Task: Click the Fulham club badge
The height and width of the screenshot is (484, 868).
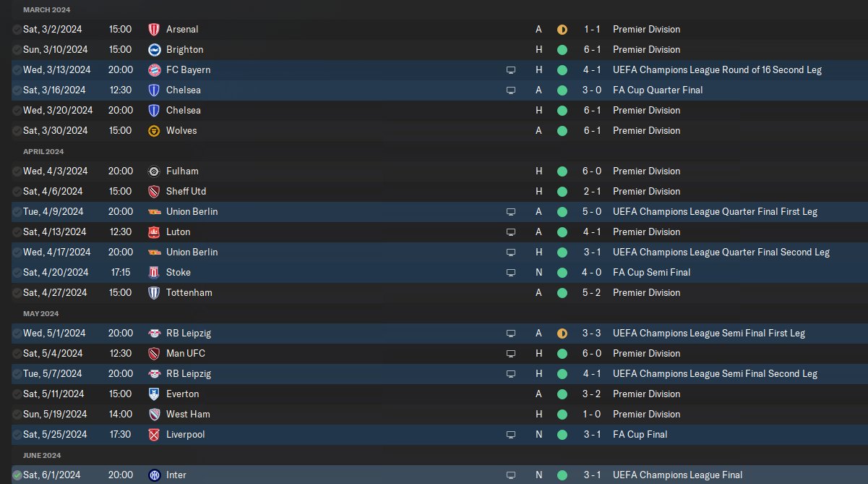Action: tap(153, 171)
